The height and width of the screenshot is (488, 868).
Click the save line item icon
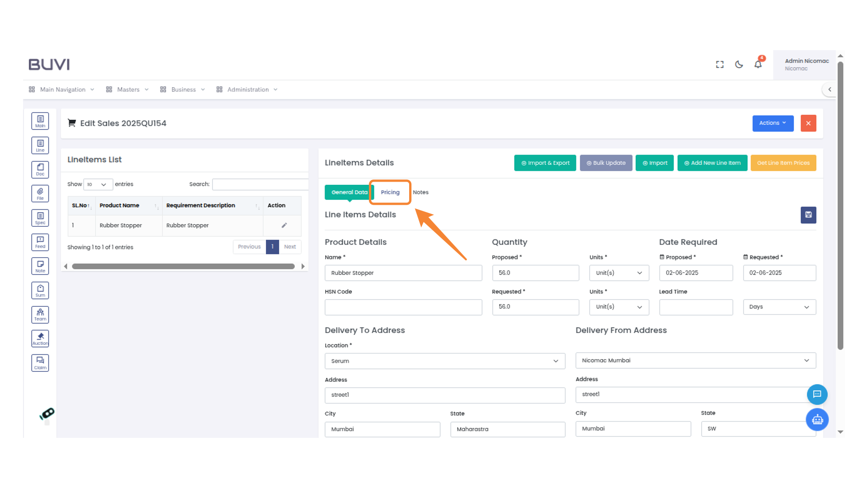808,215
